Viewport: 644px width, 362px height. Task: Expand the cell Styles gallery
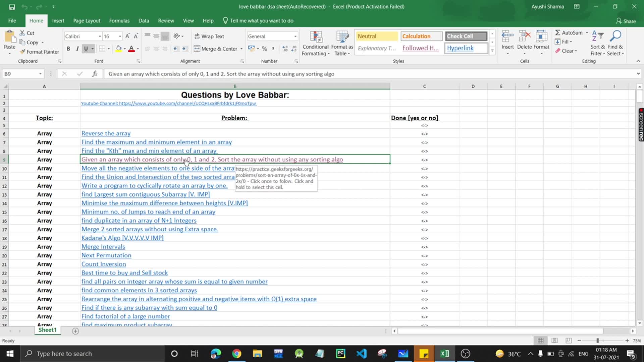click(x=492, y=51)
